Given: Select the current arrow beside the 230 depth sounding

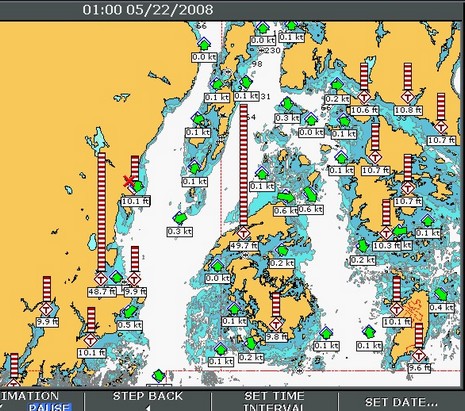Looking at the screenshot, I should [263, 29].
